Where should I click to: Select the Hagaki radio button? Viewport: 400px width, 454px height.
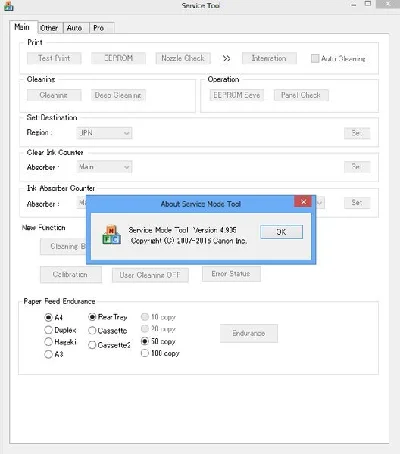click(x=49, y=342)
